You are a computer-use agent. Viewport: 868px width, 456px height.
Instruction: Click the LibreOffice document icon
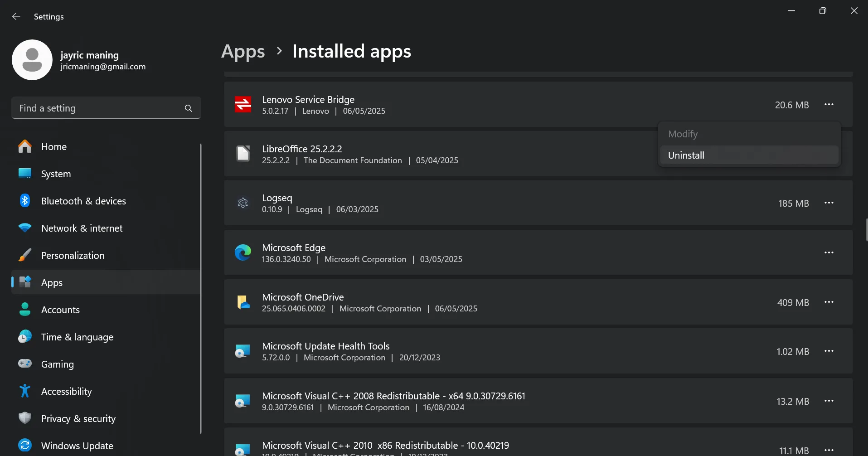point(243,154)
